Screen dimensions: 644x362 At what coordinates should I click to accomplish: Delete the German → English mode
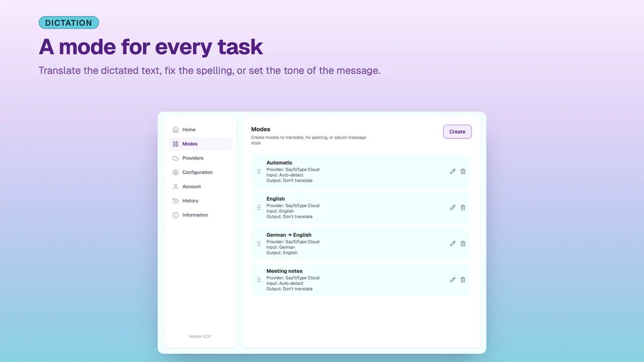463,243
